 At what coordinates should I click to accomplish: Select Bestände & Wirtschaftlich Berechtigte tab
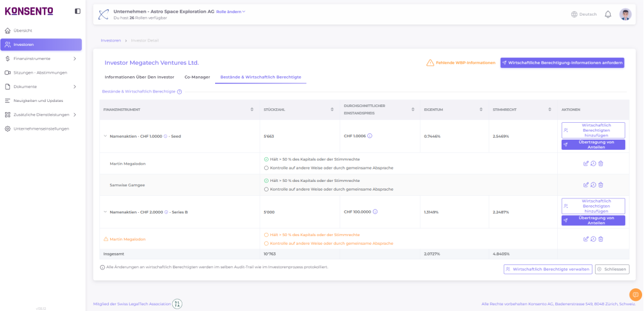261,77
